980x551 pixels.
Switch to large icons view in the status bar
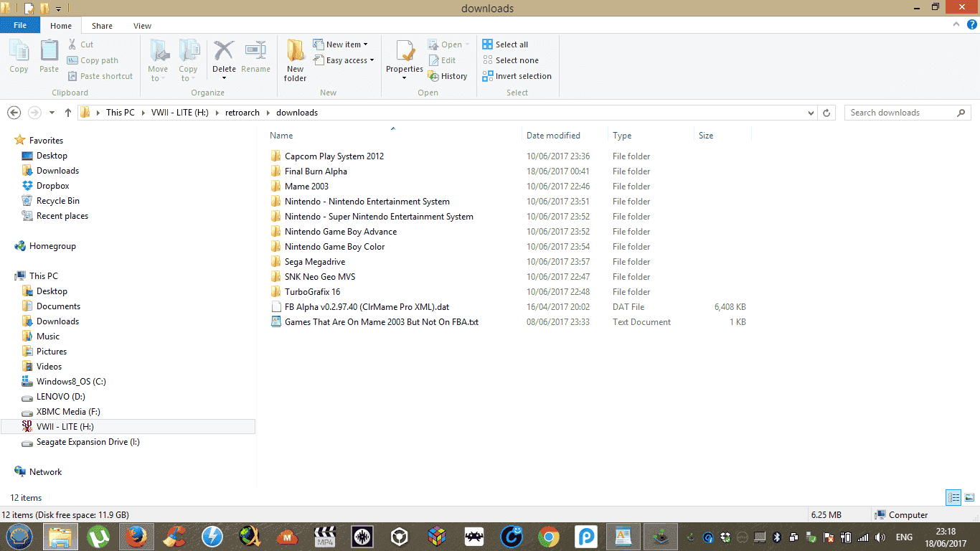[x=969, y=497]
